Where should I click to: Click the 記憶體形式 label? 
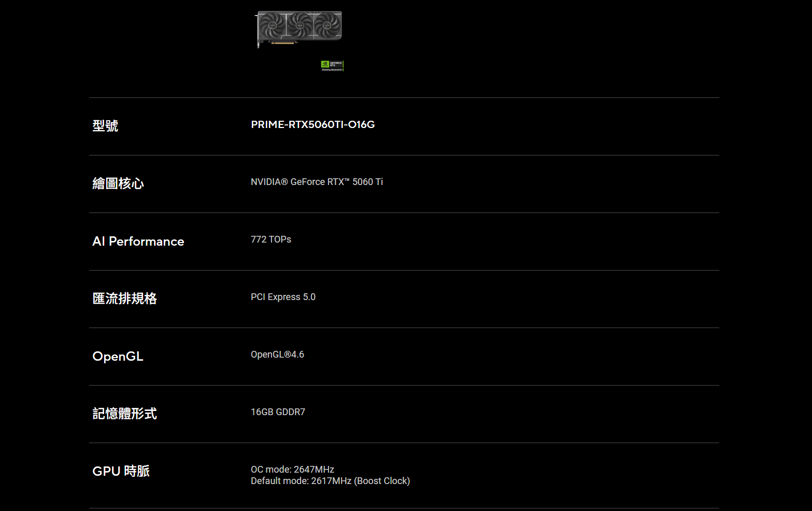point(124,413)
